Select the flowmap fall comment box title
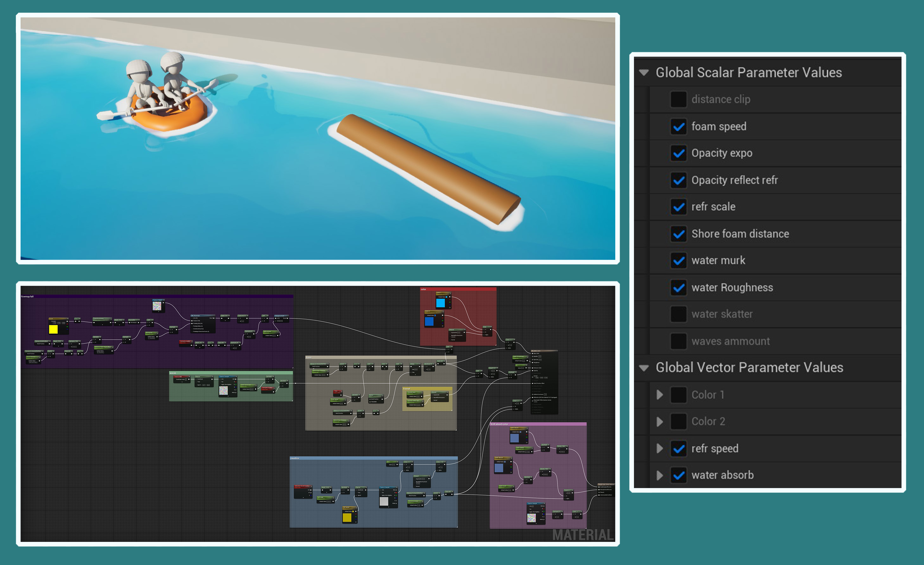924x565 pixels. 27,297
